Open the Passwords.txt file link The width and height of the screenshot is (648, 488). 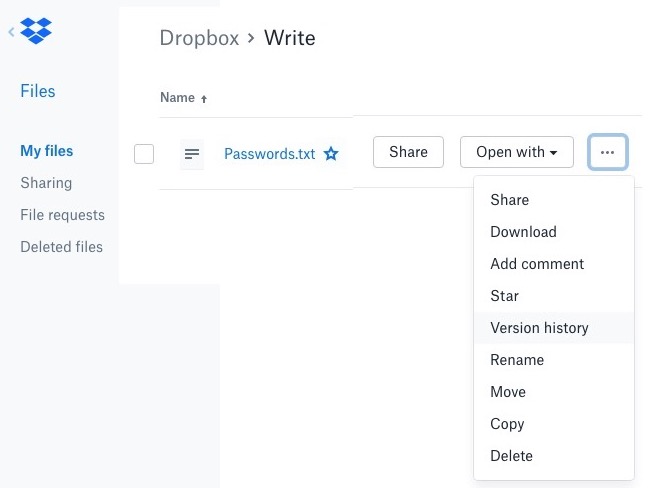(x=269, y=154)
